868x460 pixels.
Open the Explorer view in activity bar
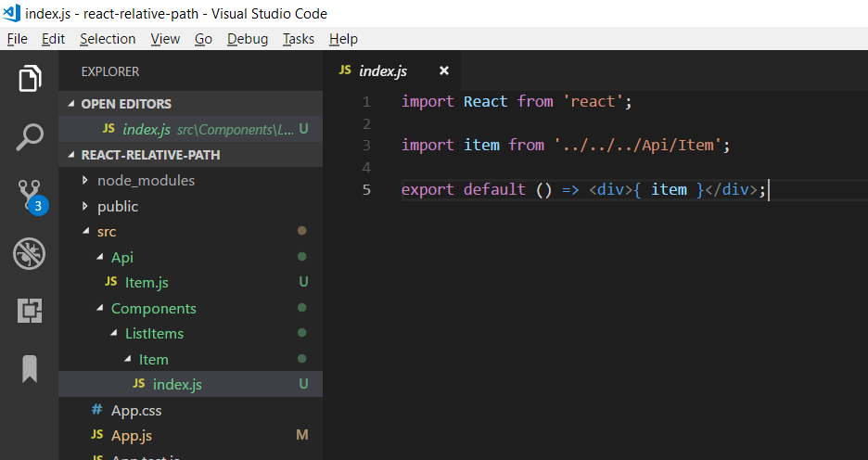pyautogui.click(x=30, y=79)
